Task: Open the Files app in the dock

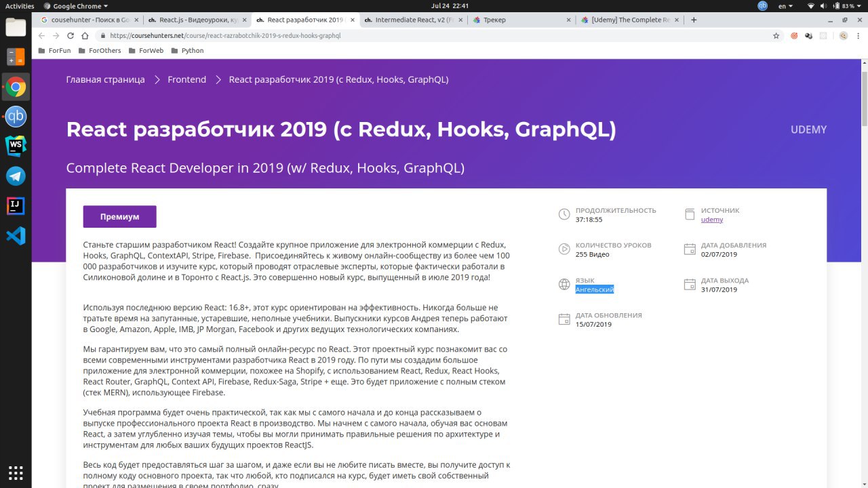Action: [16, 27]
